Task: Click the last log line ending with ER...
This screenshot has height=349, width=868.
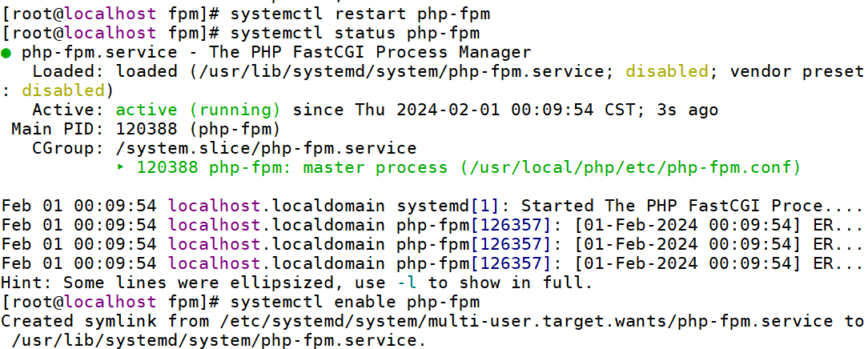Action: pyautogui.click(x=432, y=263)
